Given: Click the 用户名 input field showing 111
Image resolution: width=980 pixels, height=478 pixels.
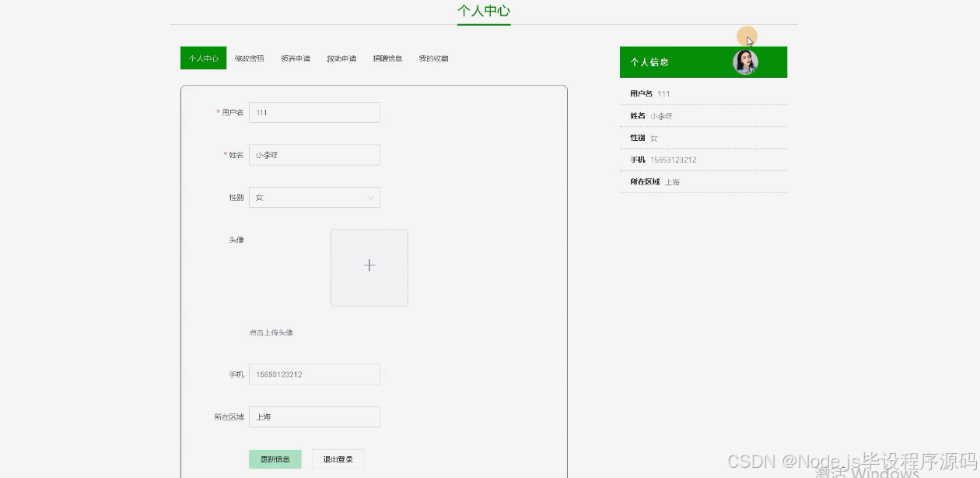Looking at the screenshot, I should pos(314,112).
